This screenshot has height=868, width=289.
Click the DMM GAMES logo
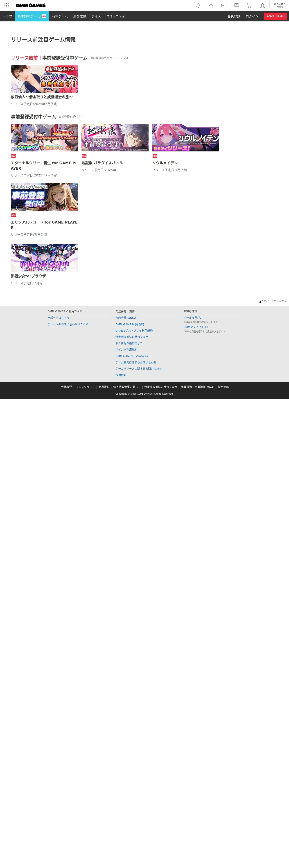pos(31,5)
